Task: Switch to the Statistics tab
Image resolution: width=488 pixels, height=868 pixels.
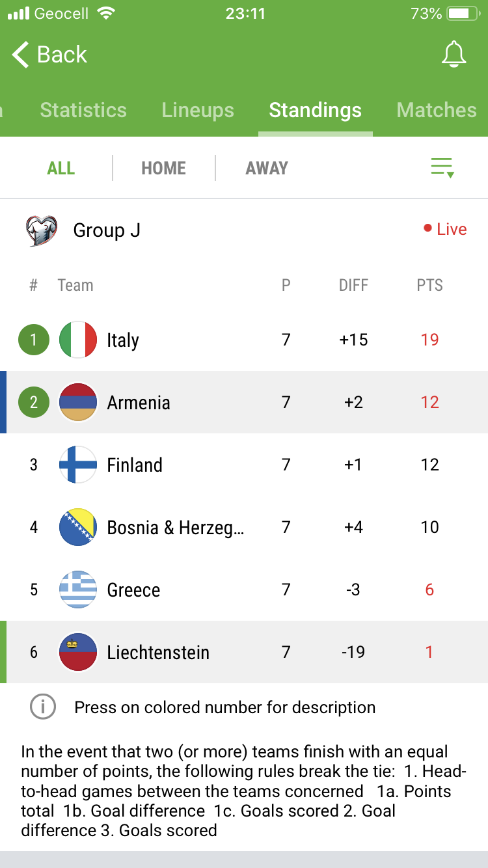Action: (x=83, y=110)
